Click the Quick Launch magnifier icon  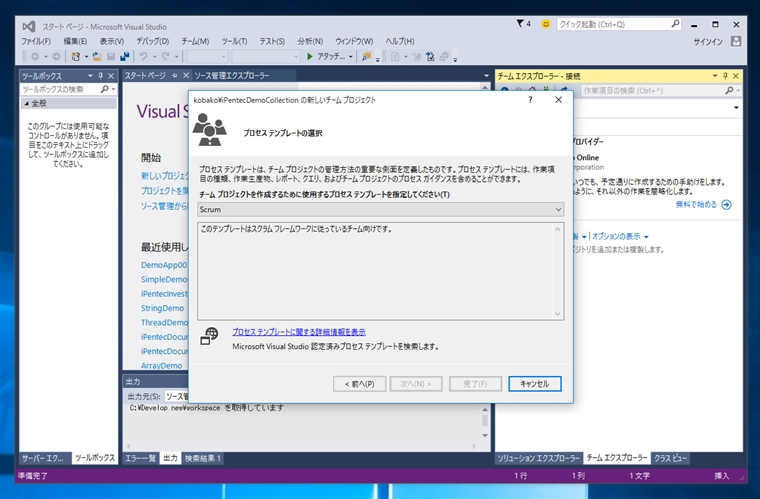point(675,24)
